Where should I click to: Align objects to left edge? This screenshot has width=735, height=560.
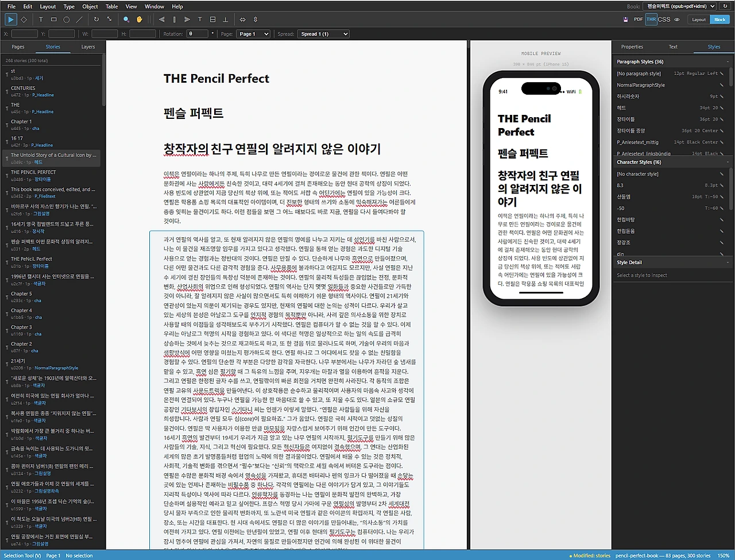click(161, 20)
